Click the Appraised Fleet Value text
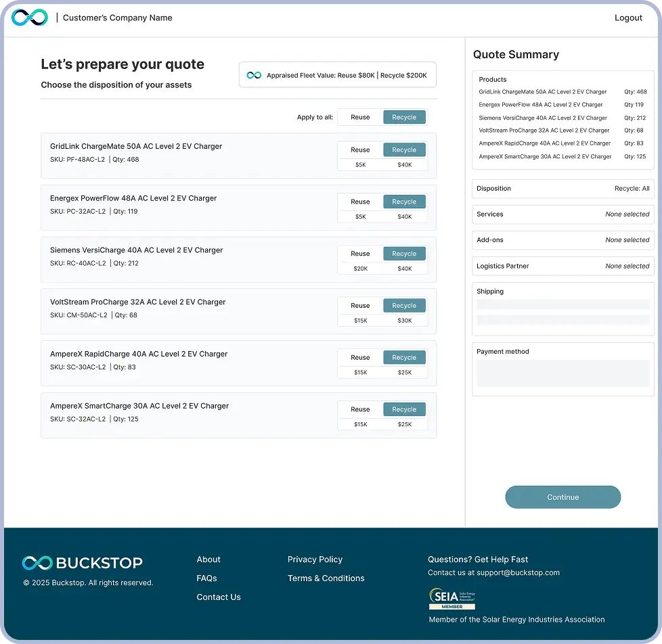The width and height of the screenshot is (662, 644). coord(347,75)
